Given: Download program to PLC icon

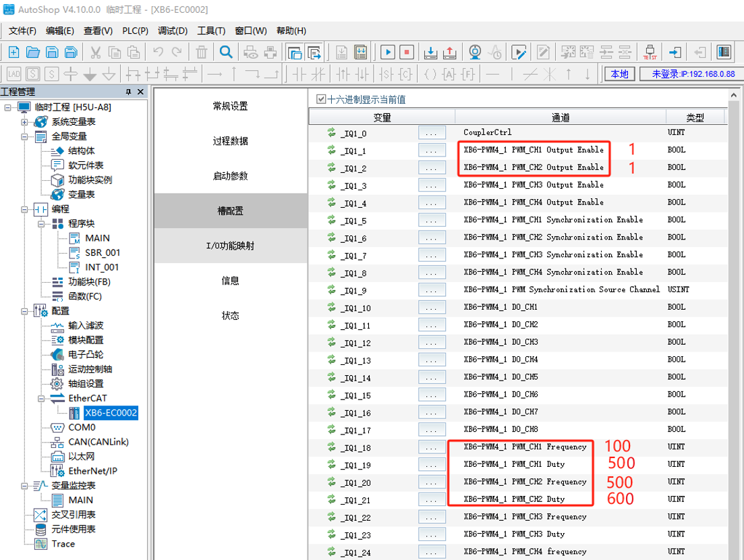Looking at the screenshot, I should [430, 52].
